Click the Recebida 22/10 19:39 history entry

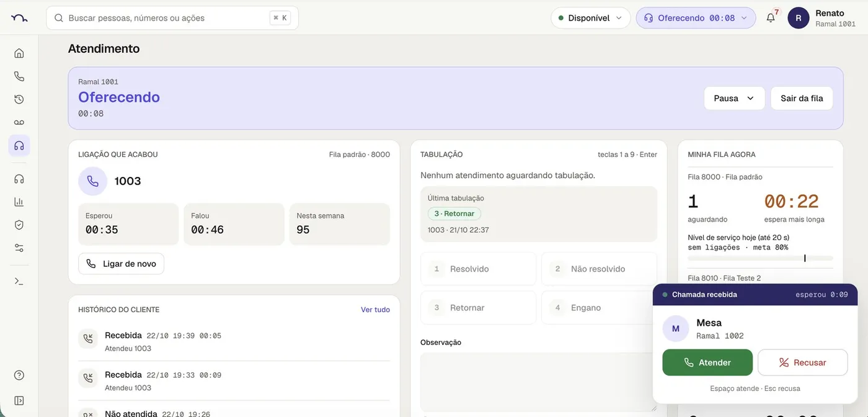coord(234,342)
